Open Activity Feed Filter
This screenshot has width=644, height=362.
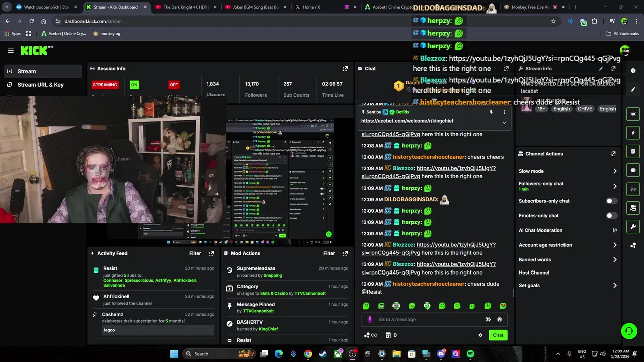click(195, 253)
